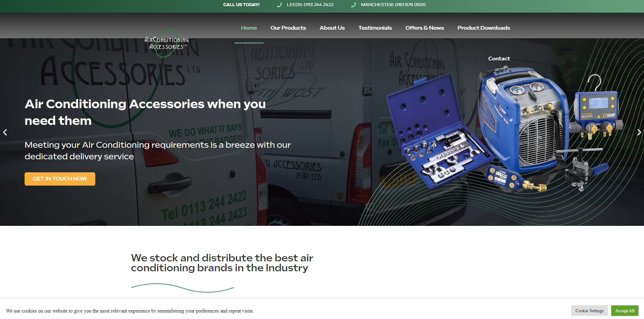Open the Product Downloads section
Image resolution: width=644 pixels, height=319 pixels.
(484, 28)
